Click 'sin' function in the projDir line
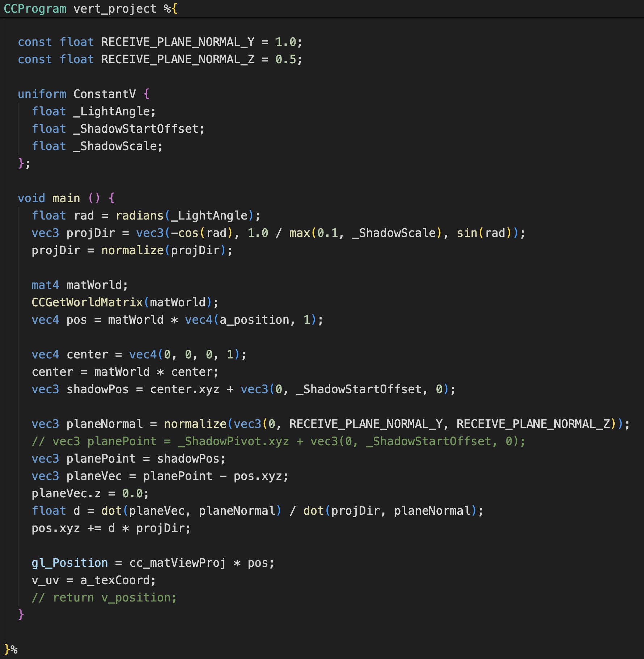Screen dimensions: 644x659 coord(467,233)
